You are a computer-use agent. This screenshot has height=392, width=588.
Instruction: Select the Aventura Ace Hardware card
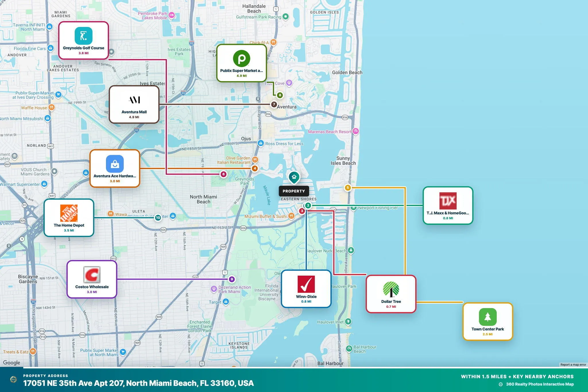click(115, 169)
